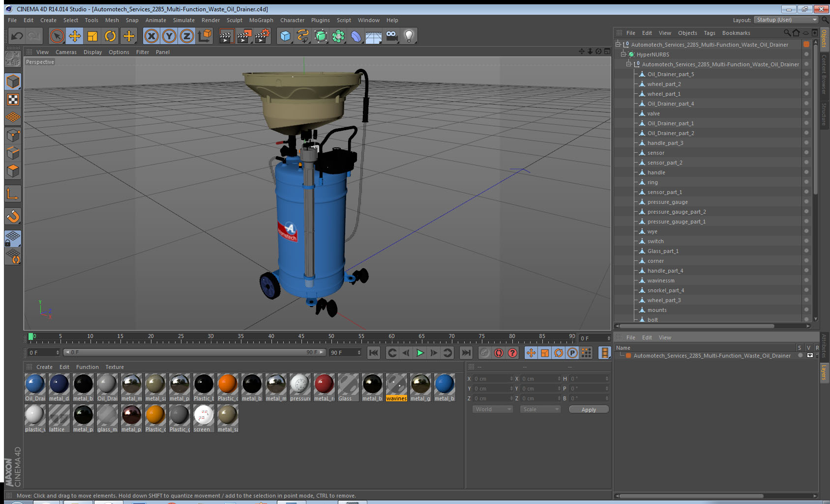Click the Undo arrow icon
Viewport: 830px width, 504px height.
(17, 36)
